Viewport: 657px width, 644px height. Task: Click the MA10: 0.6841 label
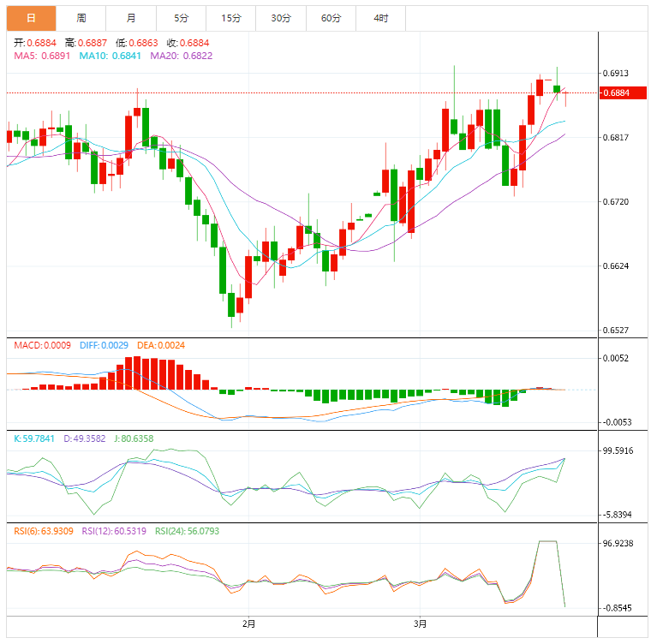point(110,56)
